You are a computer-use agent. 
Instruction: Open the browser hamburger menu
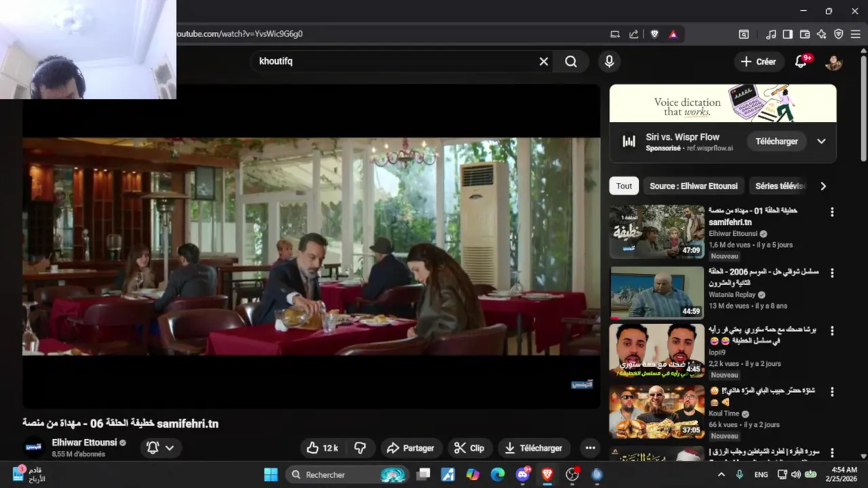click(856, 34)
